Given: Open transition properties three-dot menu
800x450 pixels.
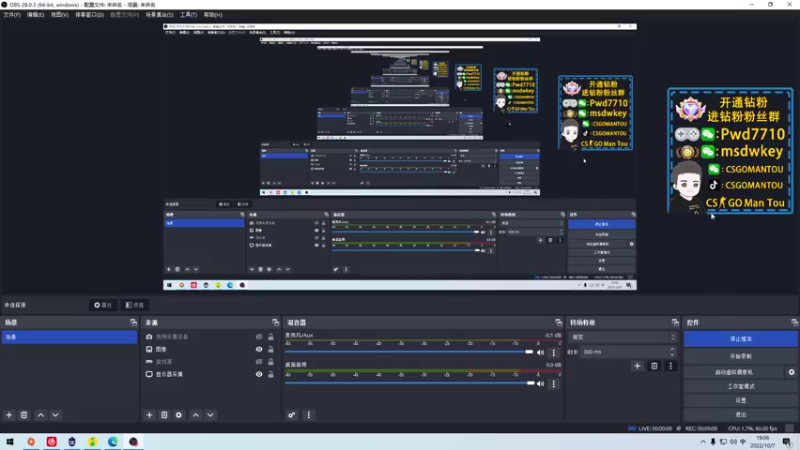Looking at the screenshot, I should coord(670,366).
